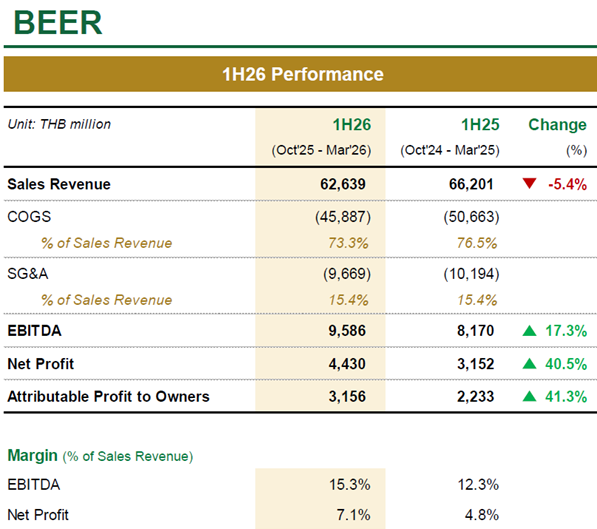This screenshot has width=597, height=529.
Task: Select Net Profit margin 4.8%
Action: click(482, 515)
